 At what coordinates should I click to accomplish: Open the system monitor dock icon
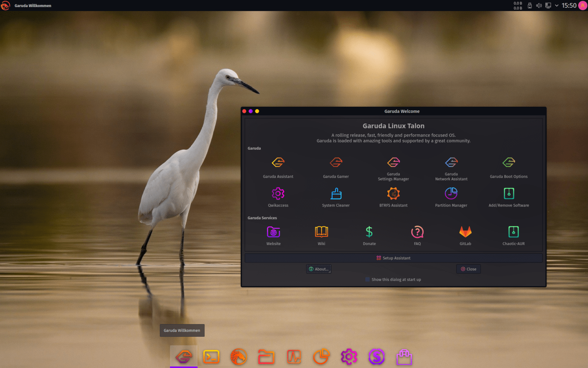(294, 357)
